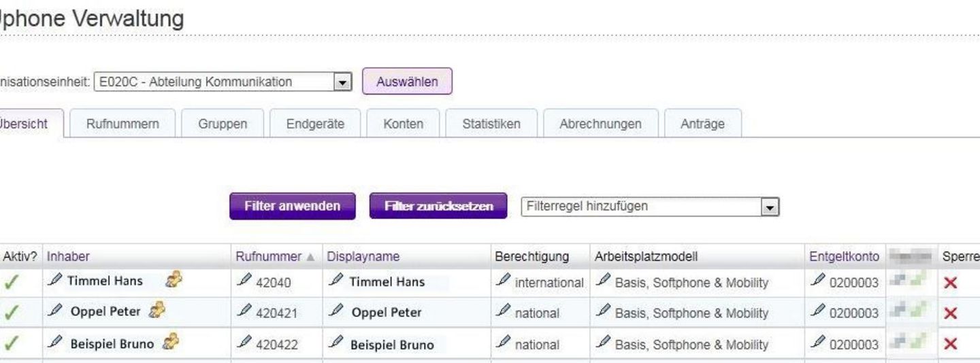This screenshot has height=363, width=980.
Task: Click red X Sperre icon for Timmel Hans
Action: [x=951, y=282]
